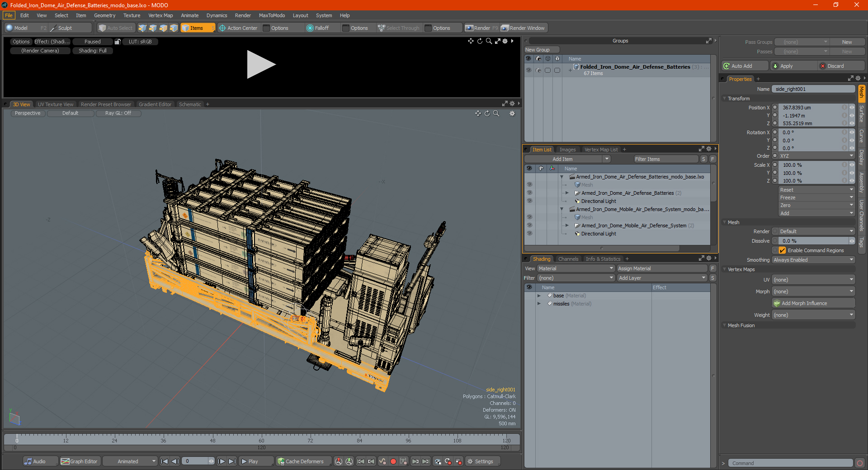868x470 pixels.
Task: Select Vertices selection mode cube icon
Action: (x=142, y=28)
